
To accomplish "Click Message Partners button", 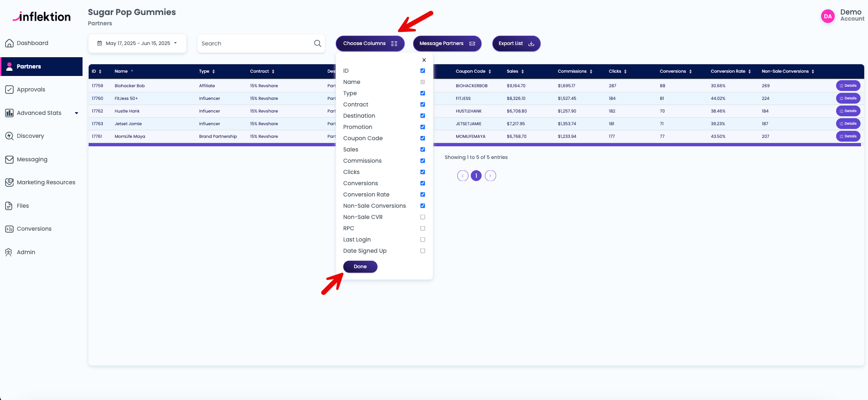I will (447, 43).
